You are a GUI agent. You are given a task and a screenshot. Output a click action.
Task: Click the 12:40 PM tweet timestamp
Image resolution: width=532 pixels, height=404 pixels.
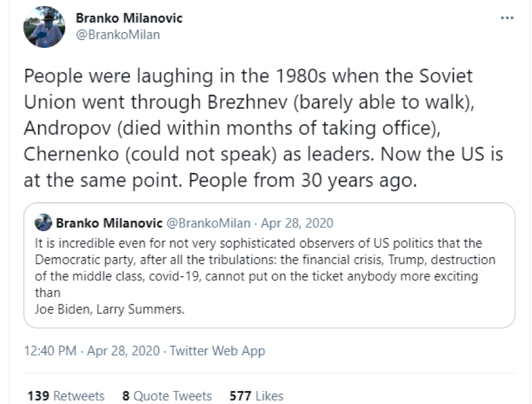click(50, 351)
